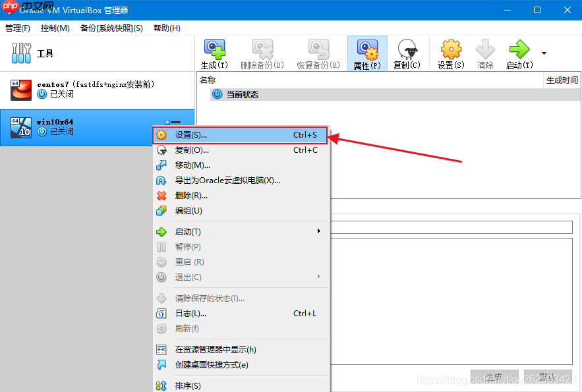Screen dimensions: 582x392
Task: Click the 删除备份(D) toolbar icon
Action: click(x=266, y=53)
